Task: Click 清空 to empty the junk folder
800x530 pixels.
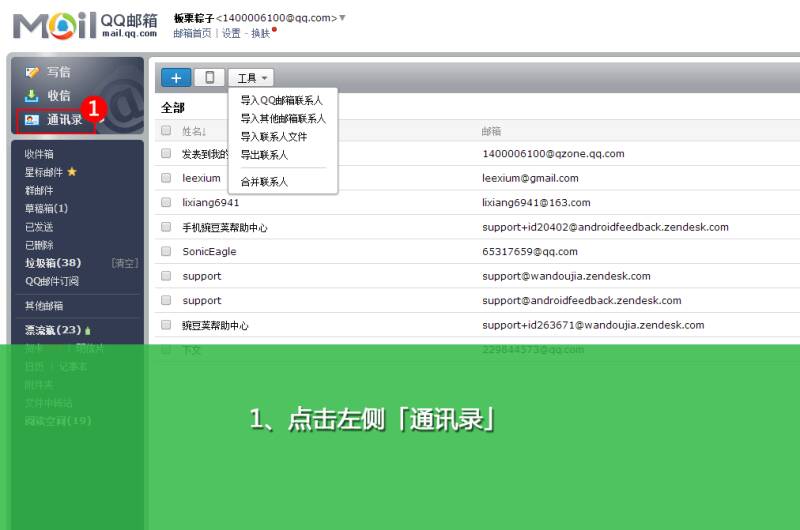Action: click(x=125, y=263)
